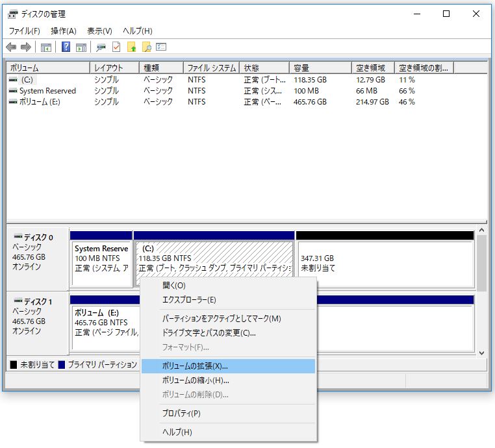The image size is (495, 448).
Task: Open the ファイル(F) menu
Action: [x=24, y=31]
